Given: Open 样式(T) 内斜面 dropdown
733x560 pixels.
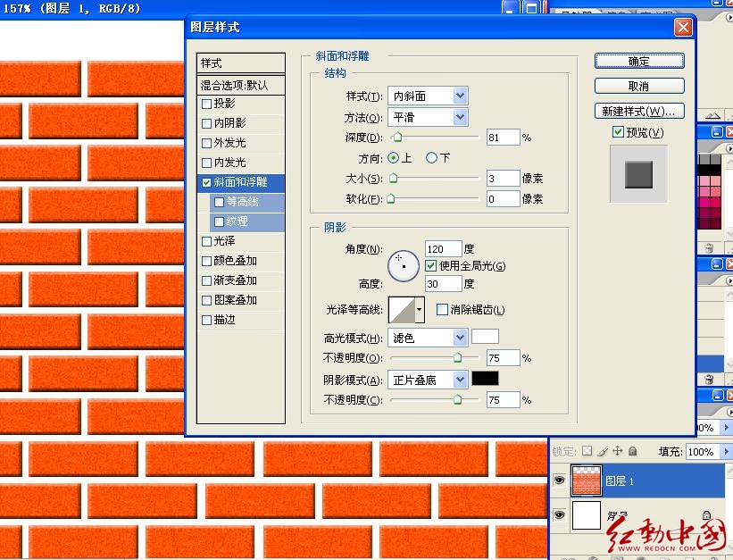Looking at the screenshot, I should point(460,96).
